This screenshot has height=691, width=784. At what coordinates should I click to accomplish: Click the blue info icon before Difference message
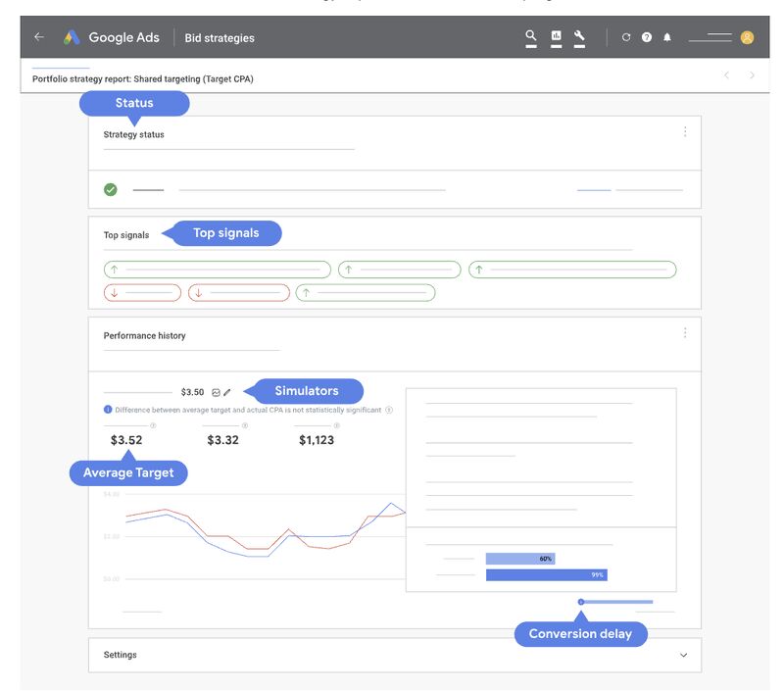pyautogui.click(x=108, y=410)
